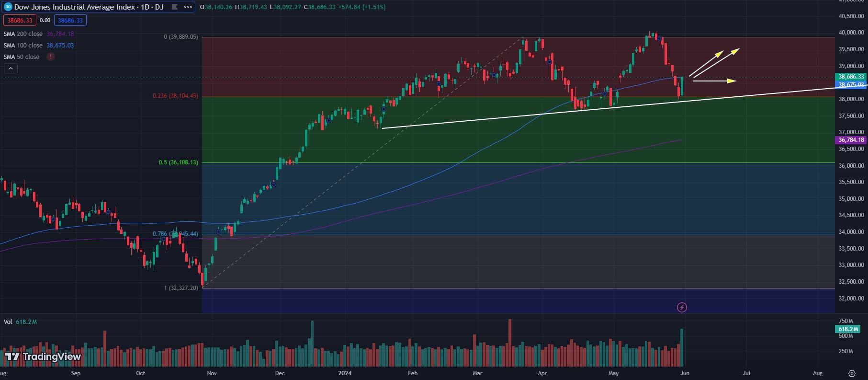868x380 pixels.
Task: Click the purple lightning bolt event icon
Action: pos(682,307)
